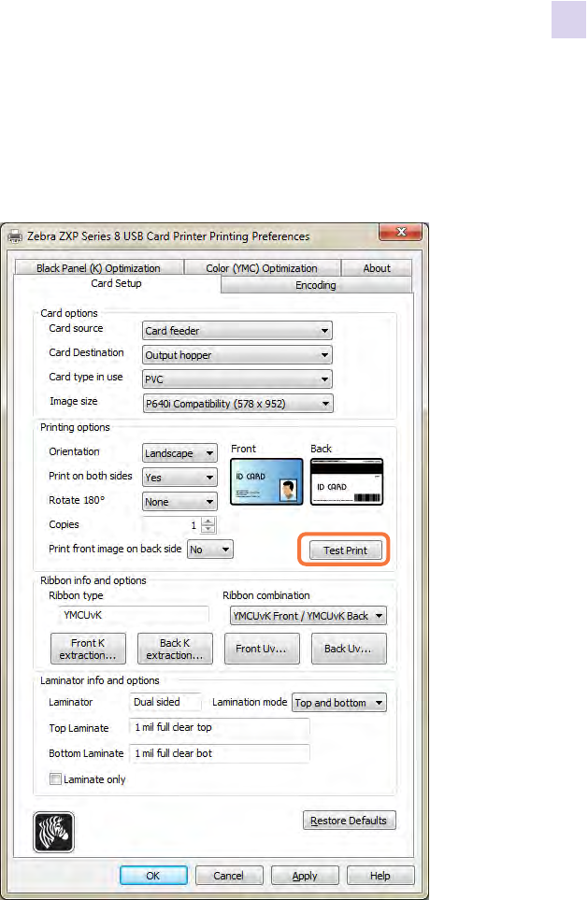This screenshot has width=588, height=900.
Task: Click the Apply button
Action: tap(305, 876)
